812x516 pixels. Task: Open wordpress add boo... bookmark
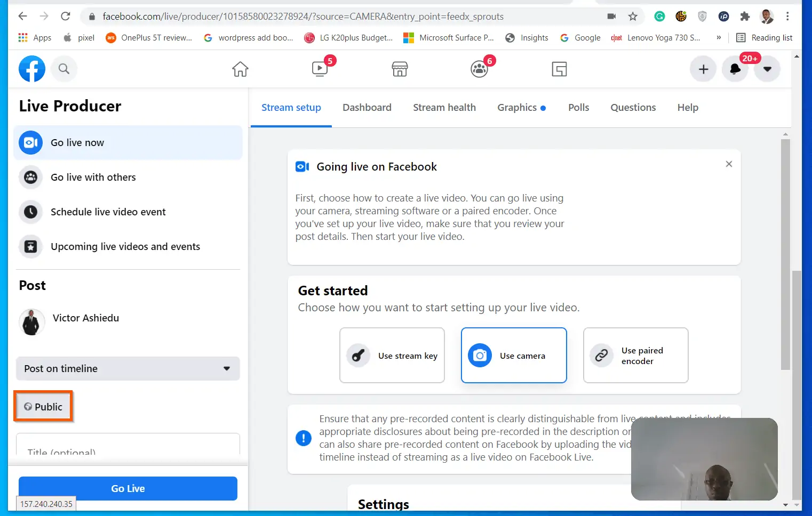pyautogui.click(x=249, y=38)
